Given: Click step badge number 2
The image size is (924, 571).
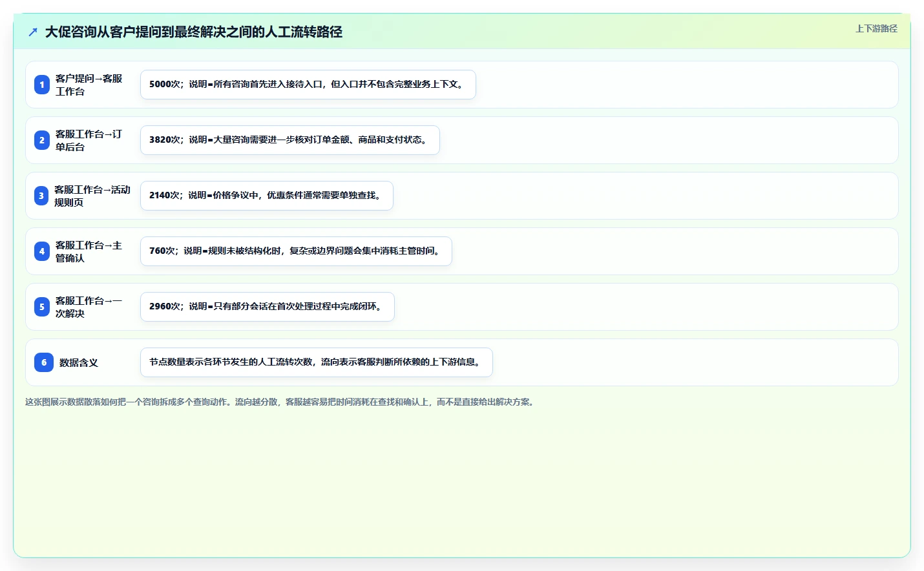Looking at the screenshot, I should [x=42, y=140].
